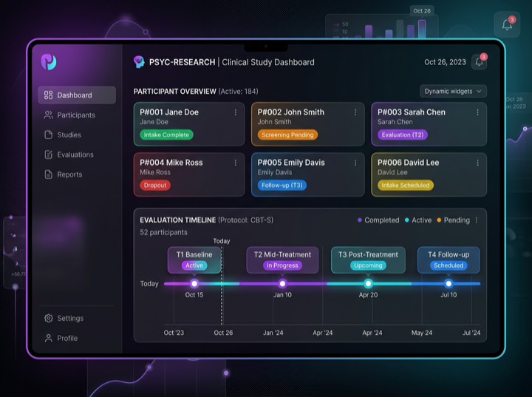532x397 pixels.
Task: Open Evaluation Timeline three-dot menu
Action: (x=477, y=220)
